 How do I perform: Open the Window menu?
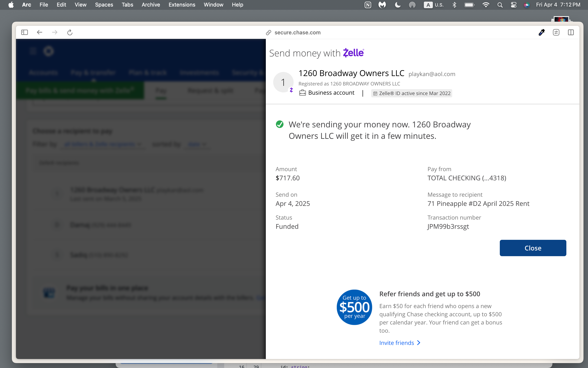(214, 5)
